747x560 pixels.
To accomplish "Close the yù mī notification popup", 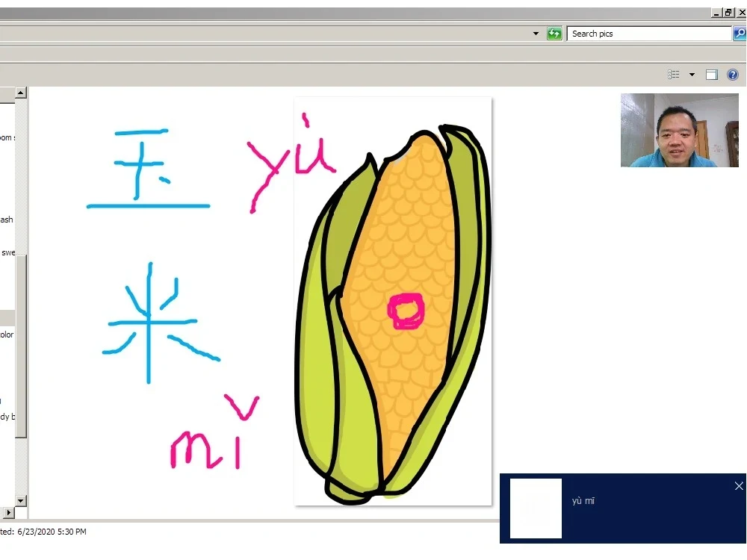I will coord(739,486).
